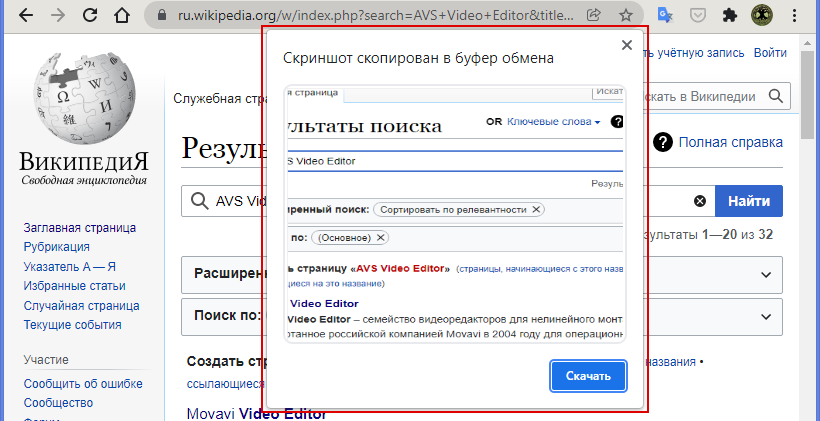Open Сообщить об ошибке link
The height and width of the screenshot is (421, 820).
coord(83,384)
